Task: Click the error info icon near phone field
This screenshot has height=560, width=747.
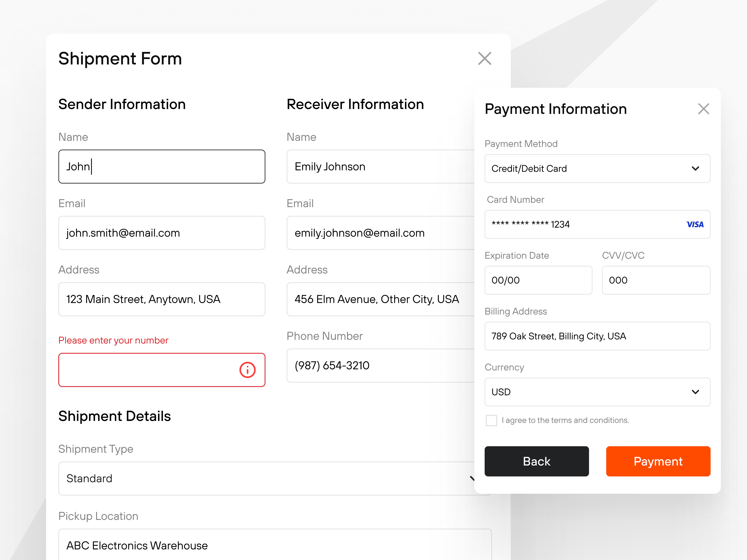Action: (x=247, y=370)
